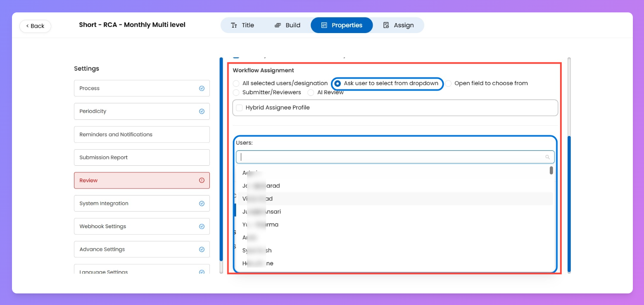Viewport: 644px width, 305px height.
Task: Click the Back button
Action: [x=35, y=26]
